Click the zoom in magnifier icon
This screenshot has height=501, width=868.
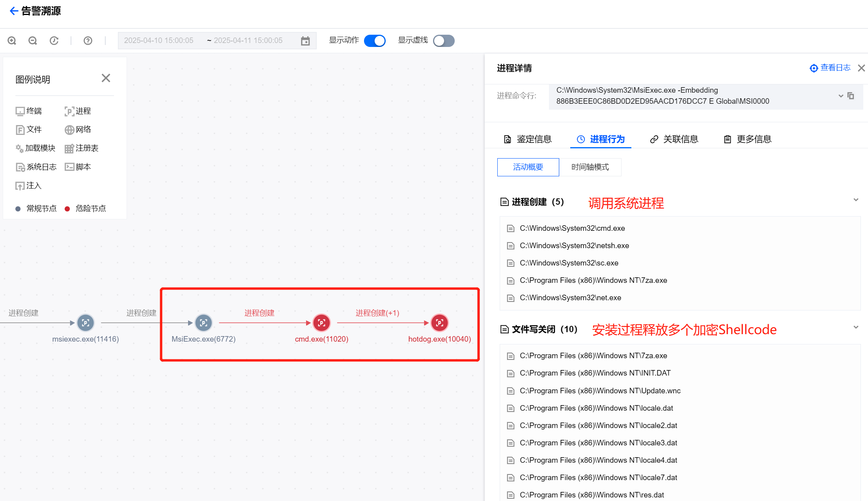pyautogui.click(x=12, y=41)
